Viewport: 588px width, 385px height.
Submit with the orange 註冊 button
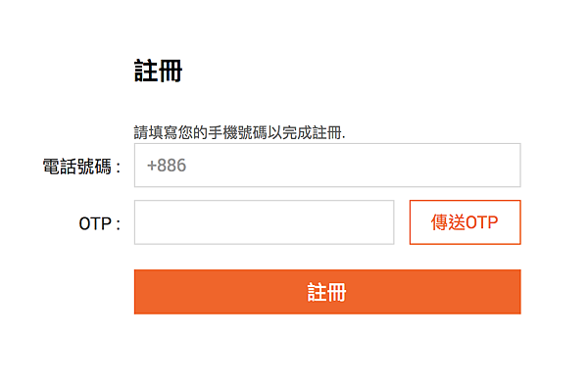point(327,292)
